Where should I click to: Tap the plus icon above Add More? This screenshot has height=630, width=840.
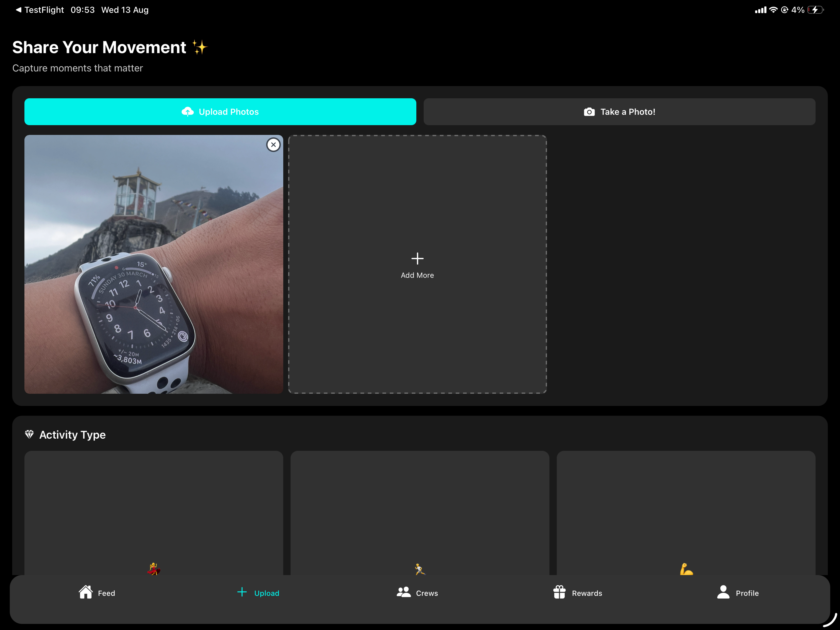click(417, 259)
